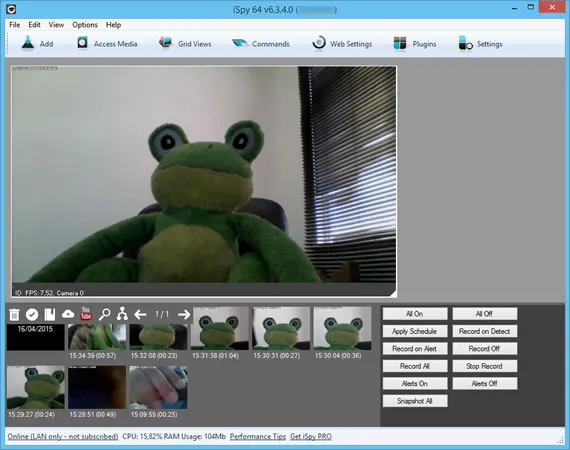Open the Options menu

point(85,25)
